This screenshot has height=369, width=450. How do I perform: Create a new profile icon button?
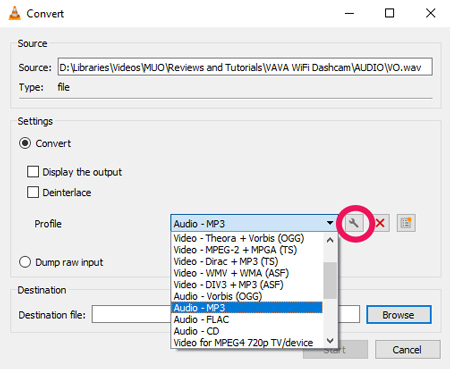coord(406,223)
